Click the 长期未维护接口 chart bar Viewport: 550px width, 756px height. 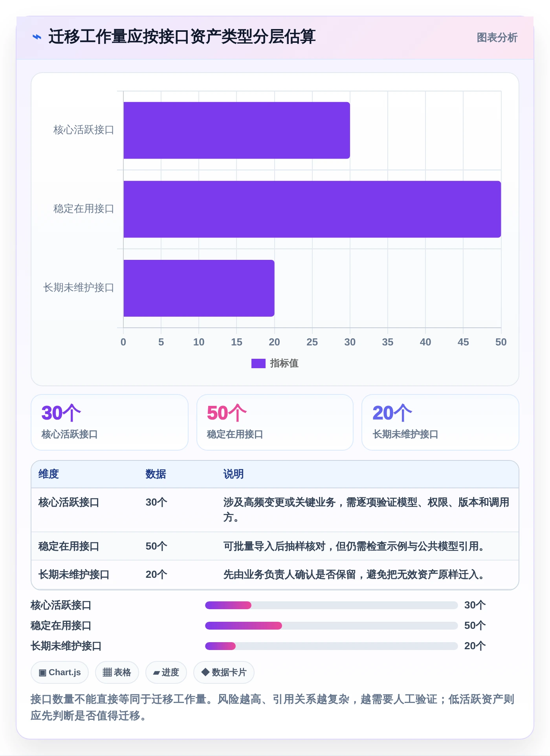point(199,288)
